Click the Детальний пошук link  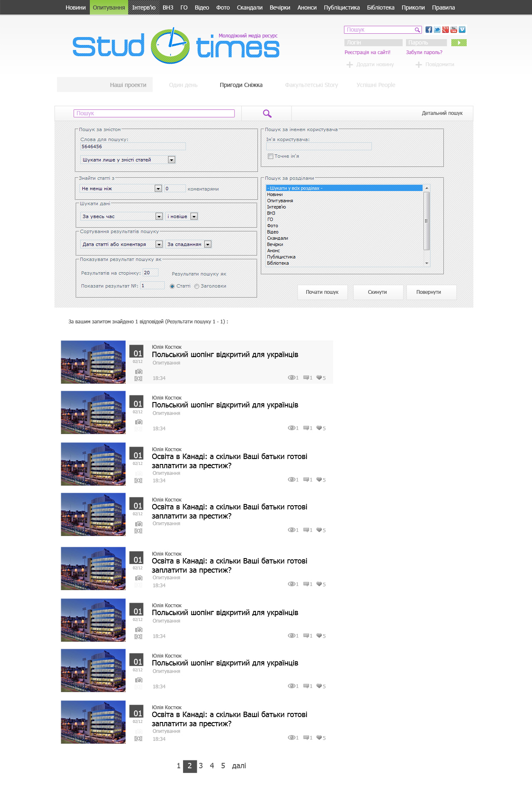[442, 113]
